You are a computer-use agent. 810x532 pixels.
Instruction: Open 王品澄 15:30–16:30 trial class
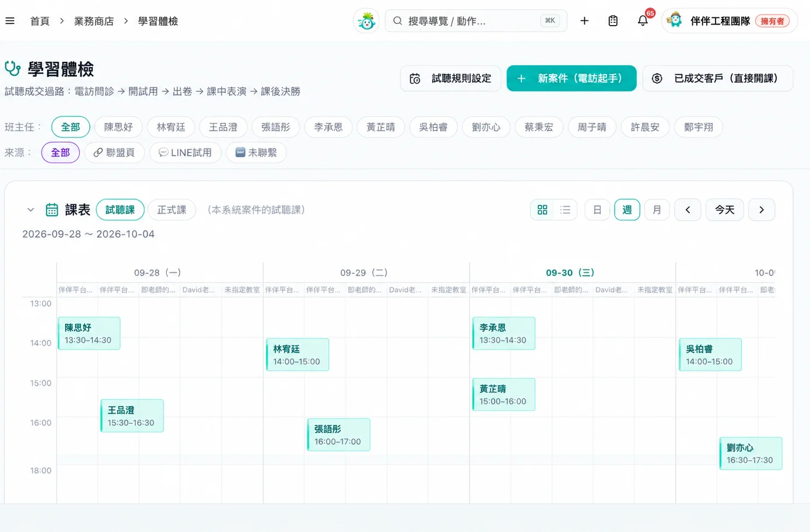pyautogui.click(x=132, y=415)
